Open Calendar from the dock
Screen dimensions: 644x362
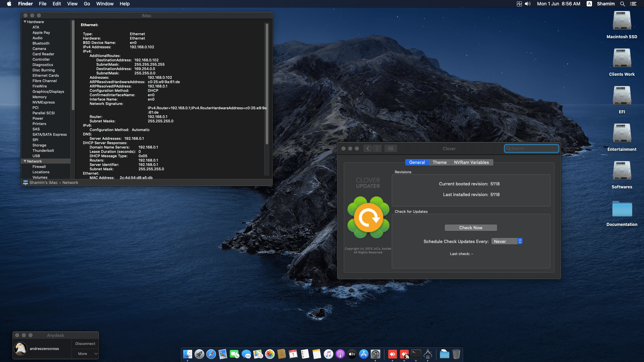click(x=293, y=354)
